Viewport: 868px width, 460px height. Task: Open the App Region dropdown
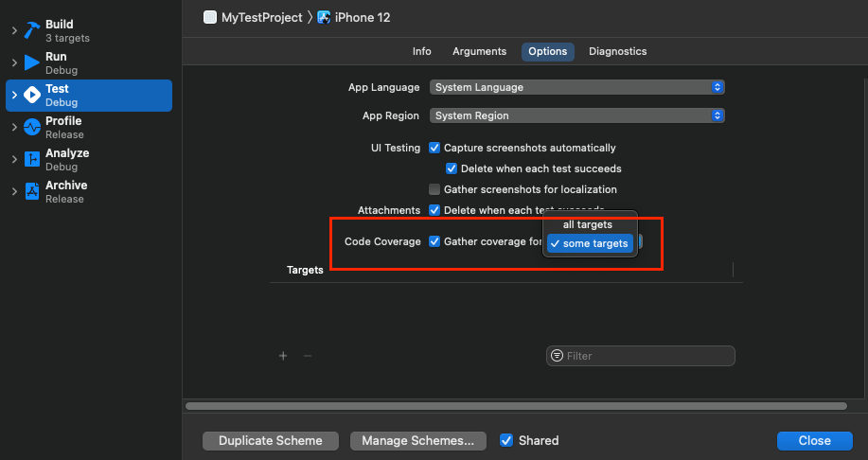(577, 115)
